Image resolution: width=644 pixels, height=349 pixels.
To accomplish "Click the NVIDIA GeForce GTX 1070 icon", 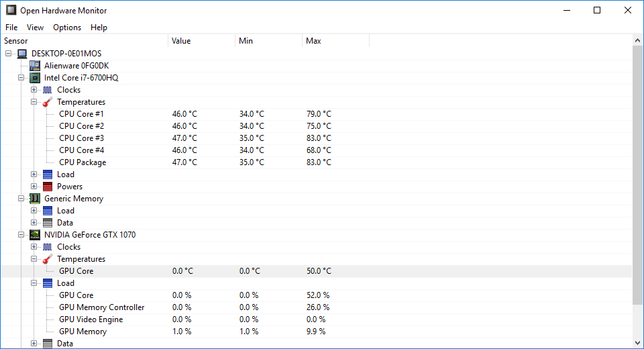I will [x=35, y=235].
